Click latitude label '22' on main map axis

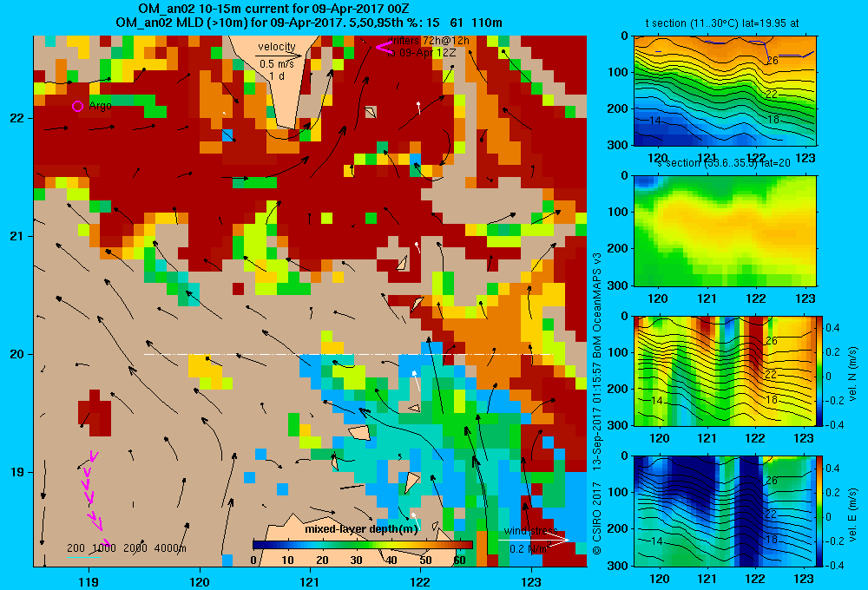(x=16, y=119)
